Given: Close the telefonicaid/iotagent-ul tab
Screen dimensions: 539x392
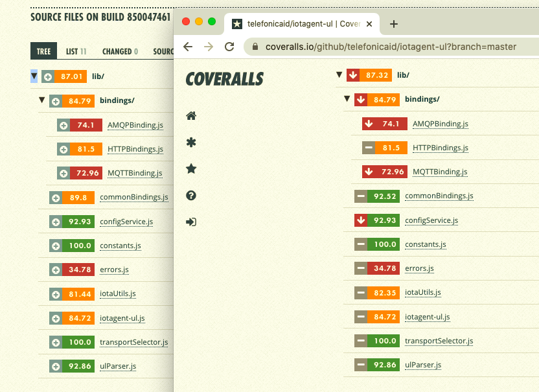Looking at the screenshot, I should 369,24.
